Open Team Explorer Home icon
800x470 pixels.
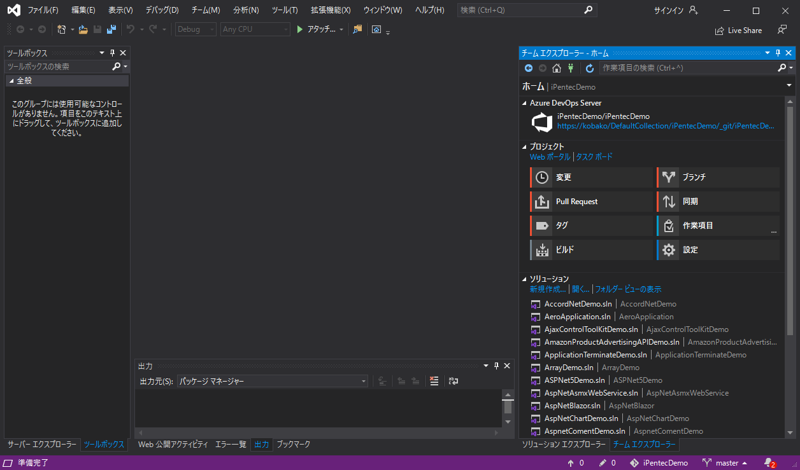click(557, 68)
